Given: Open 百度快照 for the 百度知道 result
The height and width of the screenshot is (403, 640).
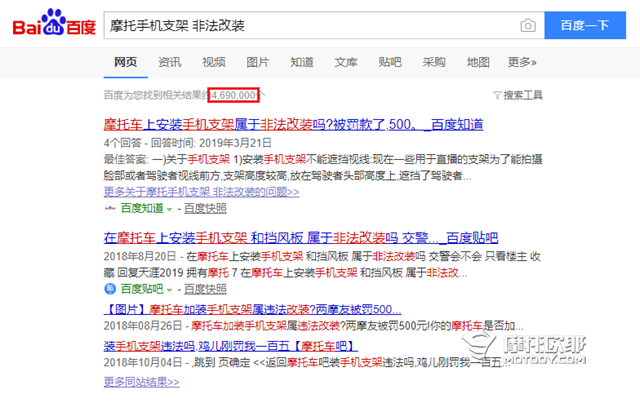Looking at the screenshot, I should tap(205, 209).
